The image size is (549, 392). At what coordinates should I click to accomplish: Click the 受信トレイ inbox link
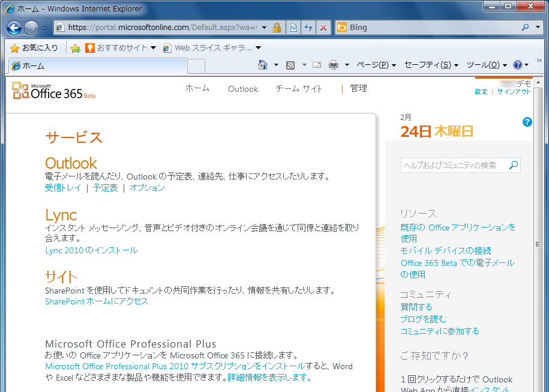tap(63, 188)
